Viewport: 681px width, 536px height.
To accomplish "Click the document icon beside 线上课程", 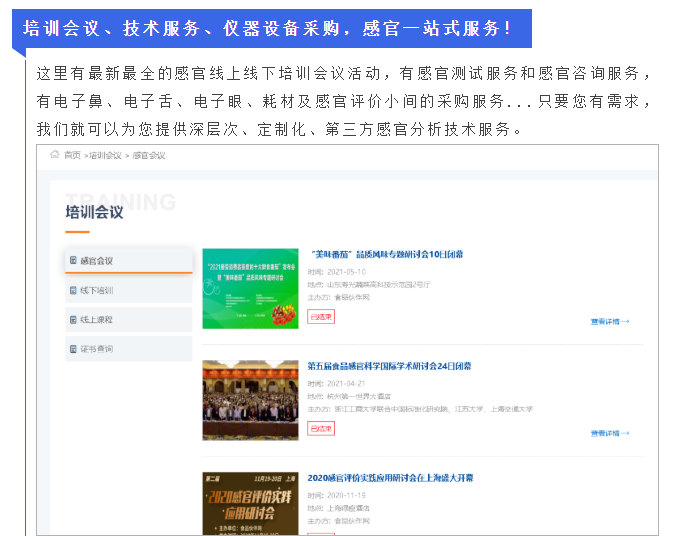I will tap(73, 320).
